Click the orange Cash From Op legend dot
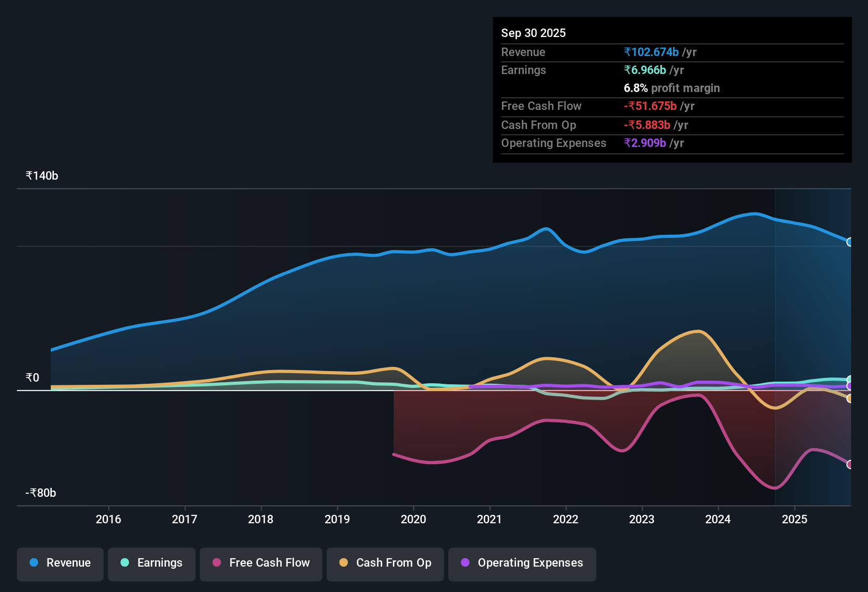This screenshot has height=592, width=868. (344, 563)
